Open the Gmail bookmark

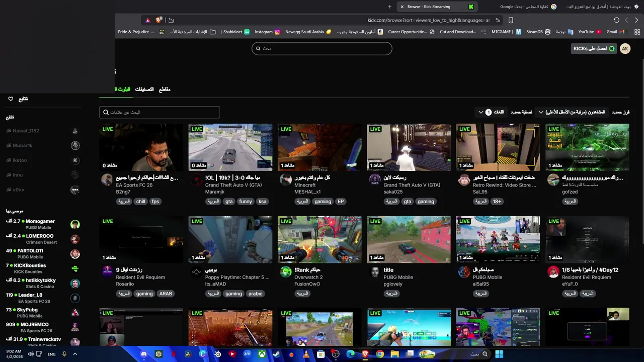[615, 32]
